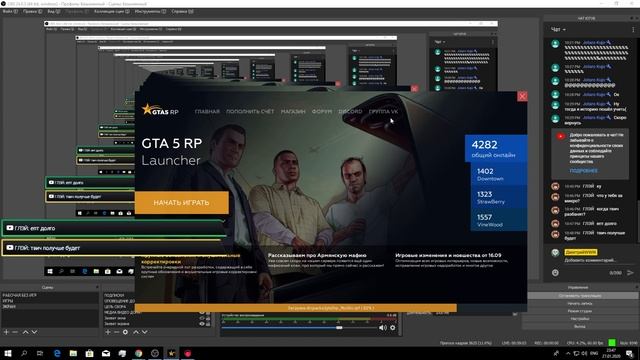Open the Коллекция сцен menu
This screenshot has height=360, width=640.
click(x=111, y=11)
